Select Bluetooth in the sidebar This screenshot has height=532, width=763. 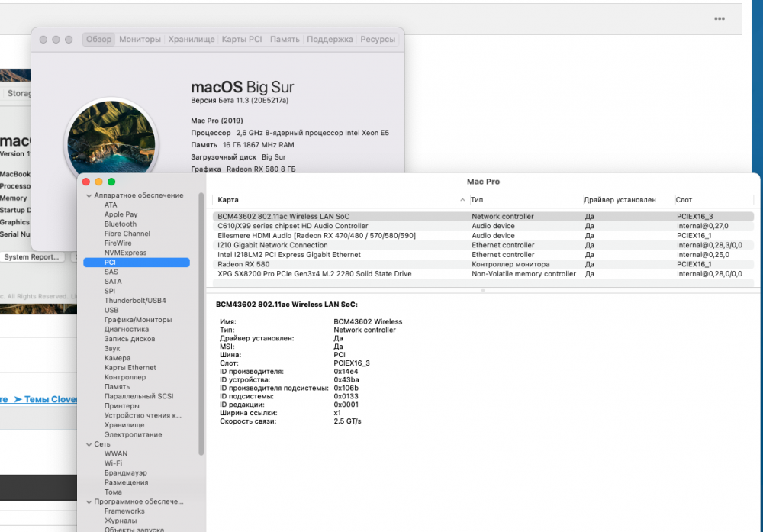coord(121,224)
